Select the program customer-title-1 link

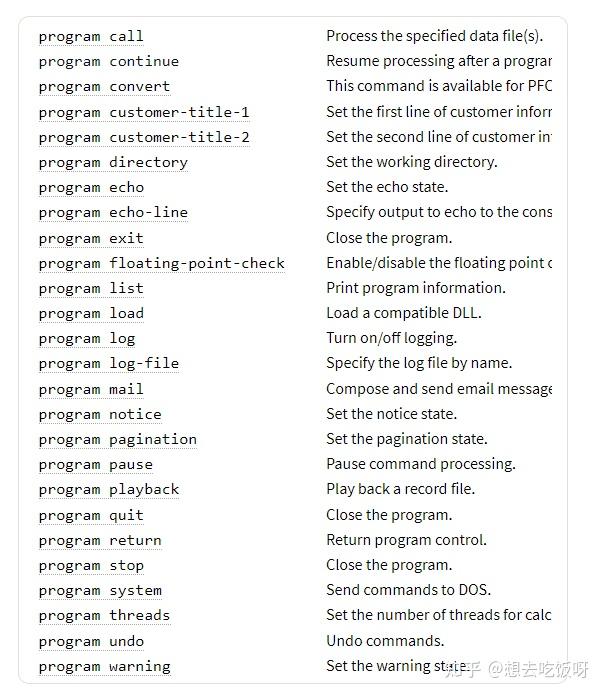click(x=144, y=112)
